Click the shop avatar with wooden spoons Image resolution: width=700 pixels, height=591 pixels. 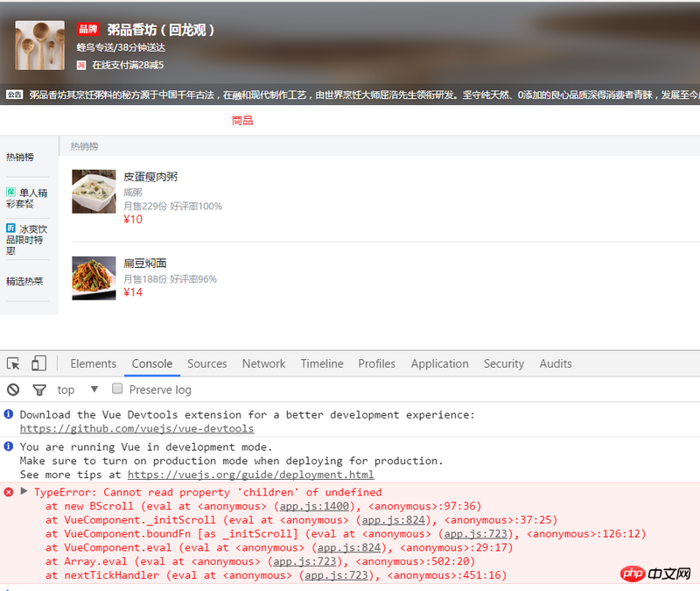coord(39,46)
